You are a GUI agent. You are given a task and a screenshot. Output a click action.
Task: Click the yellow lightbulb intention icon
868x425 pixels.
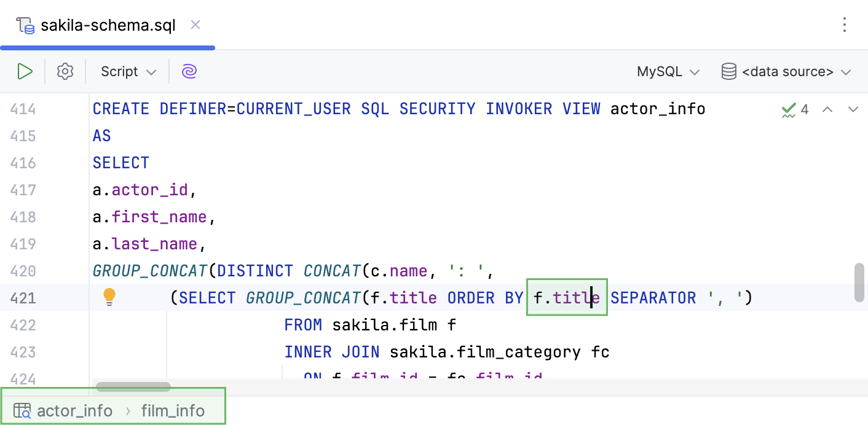(x=109, y=298)
